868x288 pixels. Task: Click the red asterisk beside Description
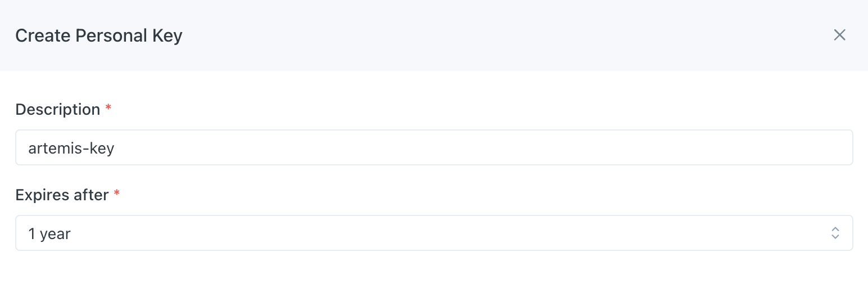coord(108,108)
